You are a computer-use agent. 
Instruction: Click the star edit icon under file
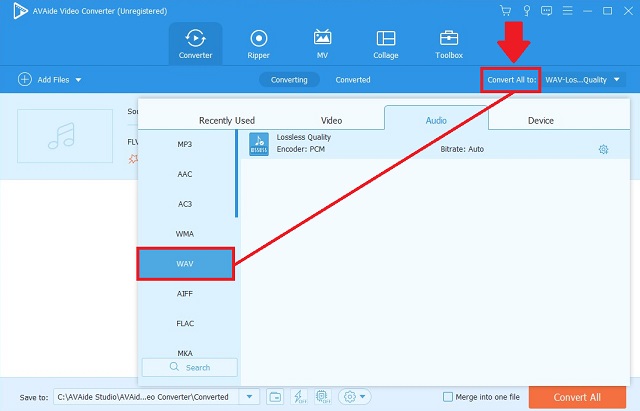[133, 159]
